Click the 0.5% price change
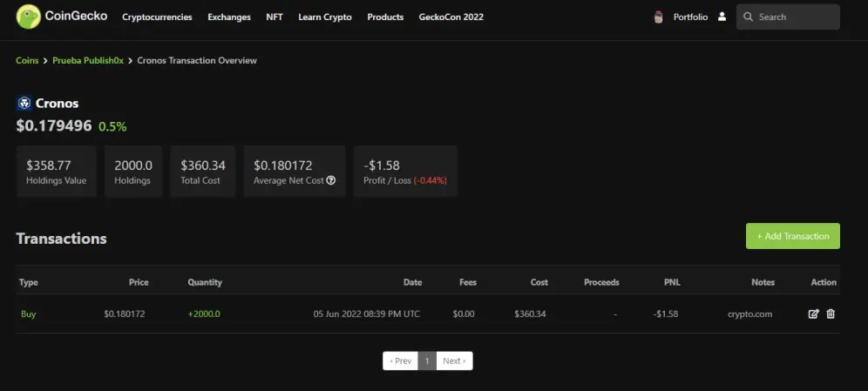Viewport: 868px width, 391px height. 112,126
